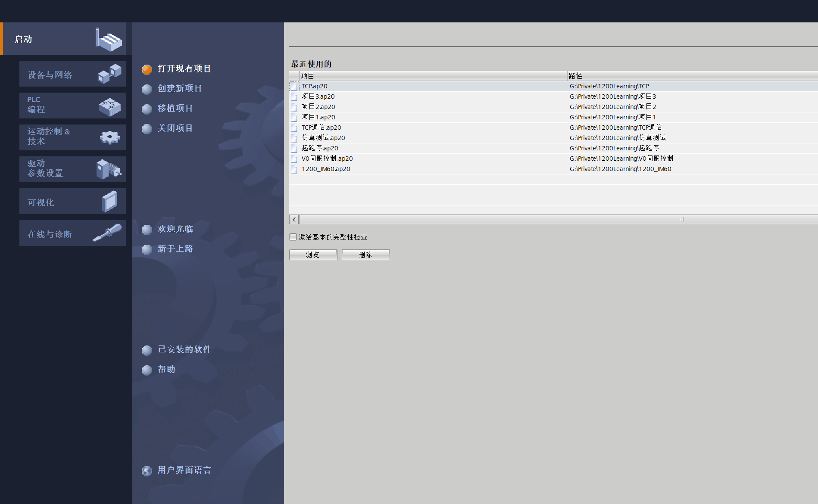Select 创建新项目 action
This screenshot has height=504, width=818.
180,89
